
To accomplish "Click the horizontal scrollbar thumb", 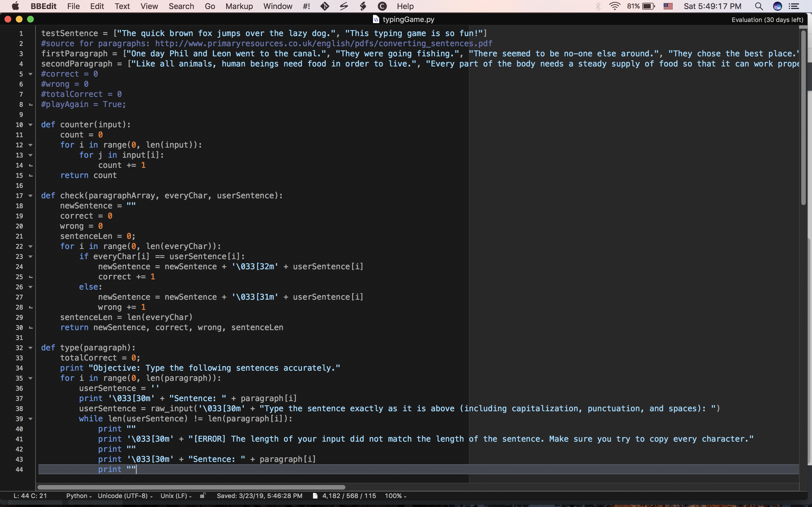I will (x=191, y=487).
